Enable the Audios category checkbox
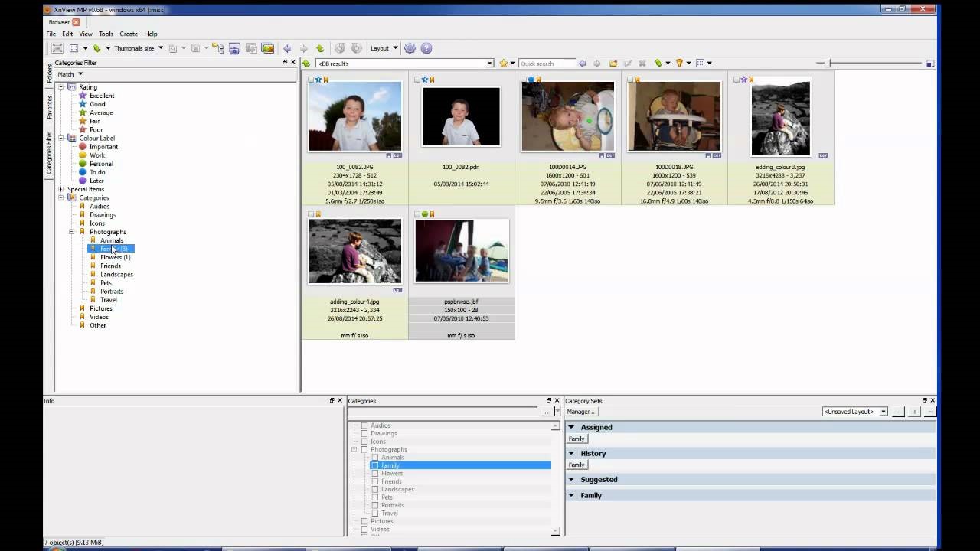Screen dimensions: 980x551 (x=364, y=425)
